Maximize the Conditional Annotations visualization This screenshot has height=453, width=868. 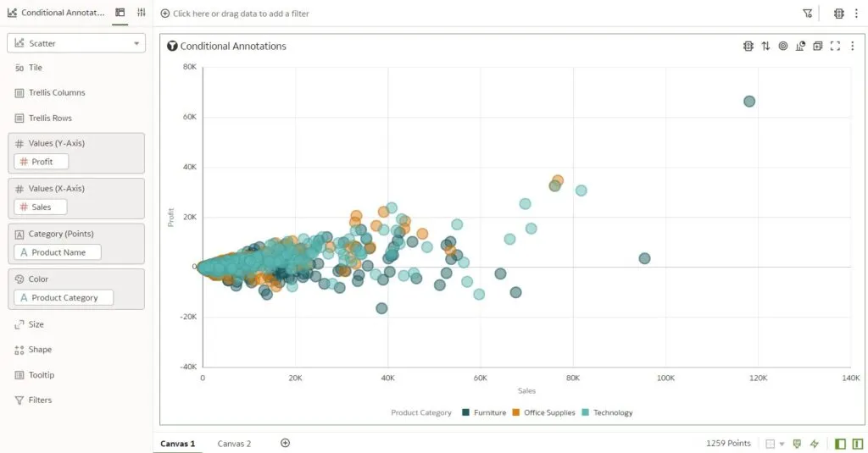[x=835, y=46]
